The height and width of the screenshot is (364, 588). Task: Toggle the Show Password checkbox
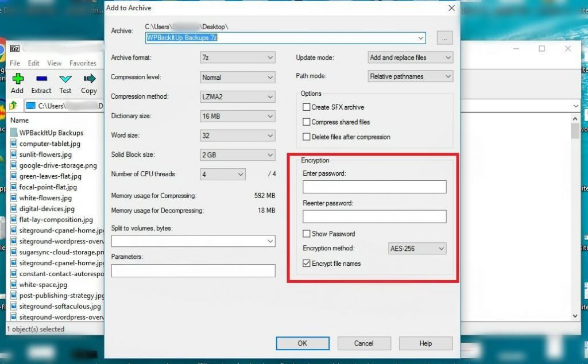pyautogui.click(x=307, y=234)
